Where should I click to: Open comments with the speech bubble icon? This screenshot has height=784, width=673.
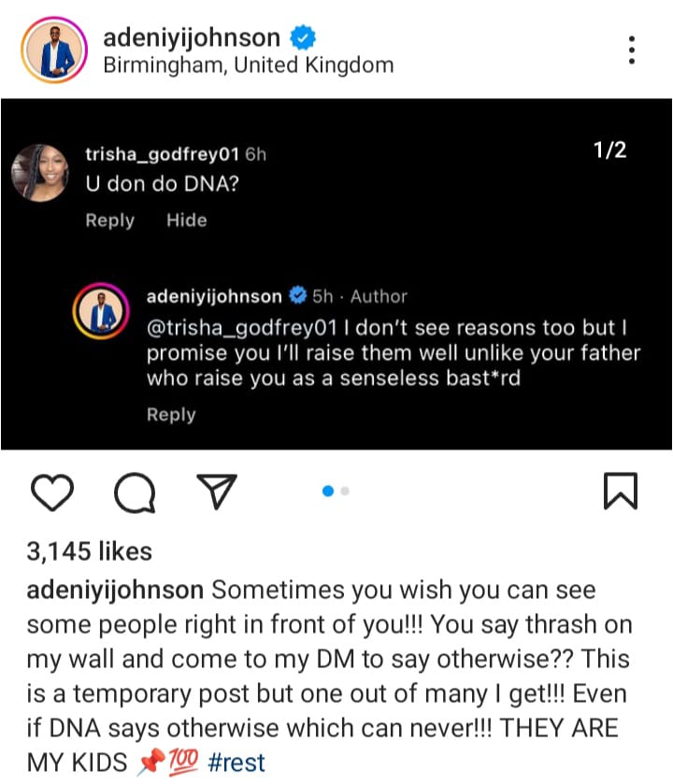point(135,491)
